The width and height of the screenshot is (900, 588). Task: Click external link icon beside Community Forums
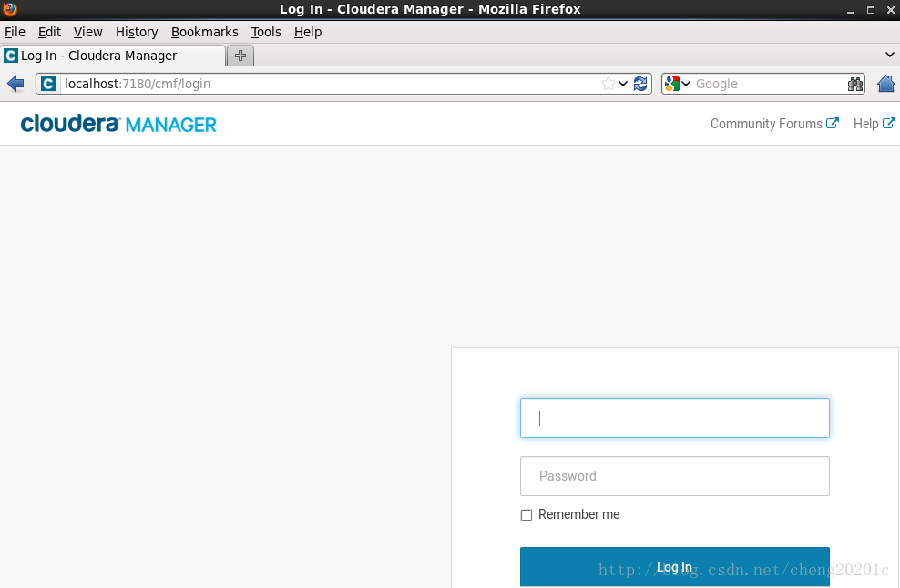tap(833, 124)
